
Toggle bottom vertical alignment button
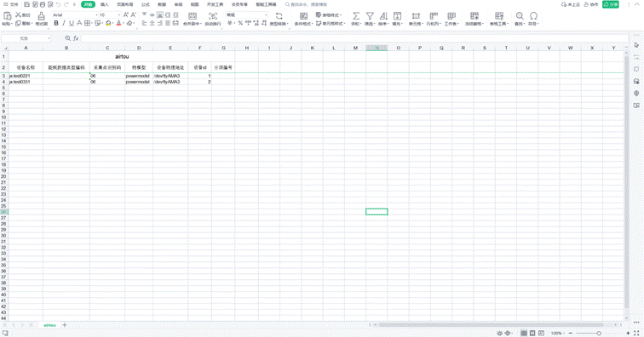tap(160, 14)
